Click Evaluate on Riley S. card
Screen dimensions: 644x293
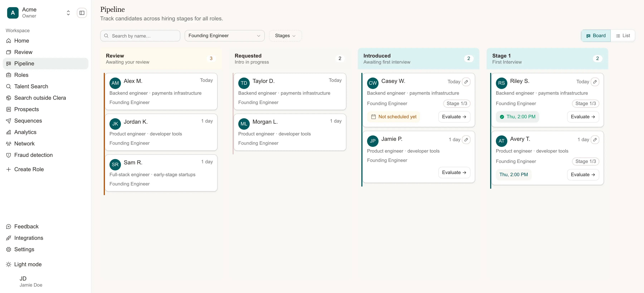point(583,117)
